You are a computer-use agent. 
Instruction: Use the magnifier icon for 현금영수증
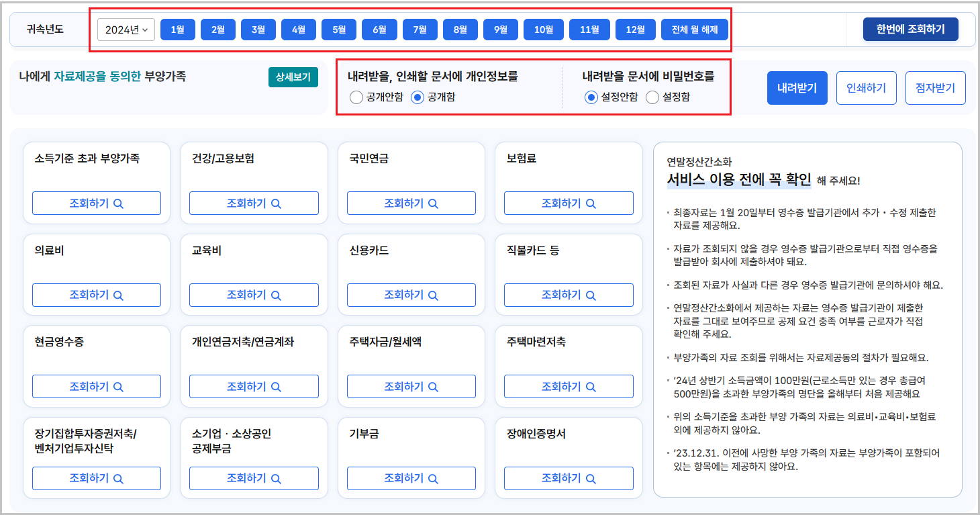tap(120, 386)
